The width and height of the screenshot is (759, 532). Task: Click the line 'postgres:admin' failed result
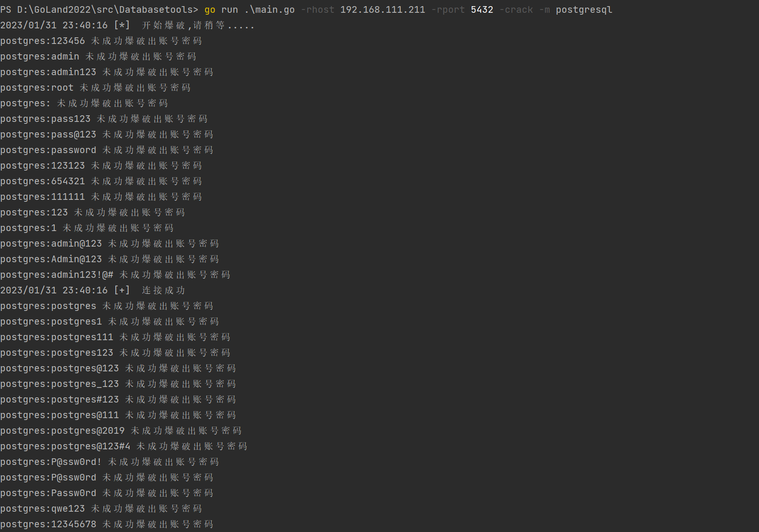[98, 56]
